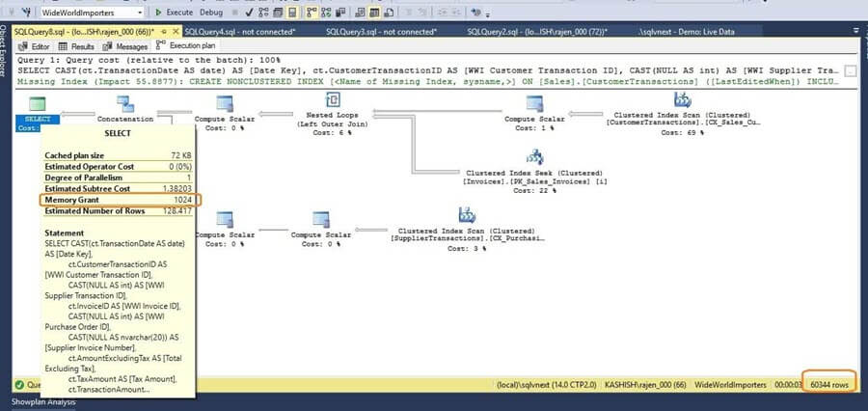Select Clustered Index Seek on Invoices icon
The image size is (868, 411).
tap(534, 156)
